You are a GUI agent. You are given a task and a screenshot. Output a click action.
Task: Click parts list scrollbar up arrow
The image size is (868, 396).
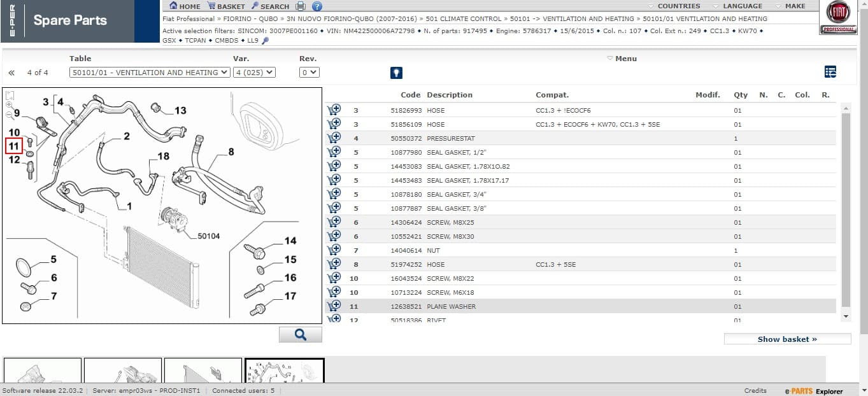click(x=846, y=109)
